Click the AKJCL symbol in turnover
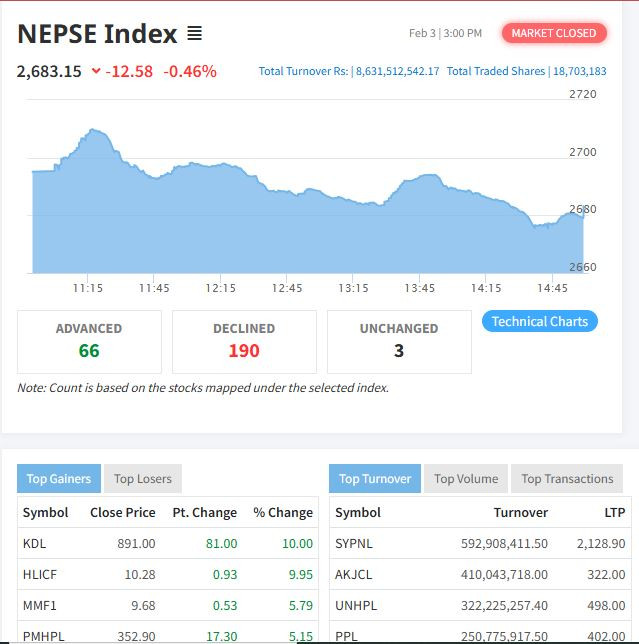Screen dimensions: 639x644 (x=354, y=574)
